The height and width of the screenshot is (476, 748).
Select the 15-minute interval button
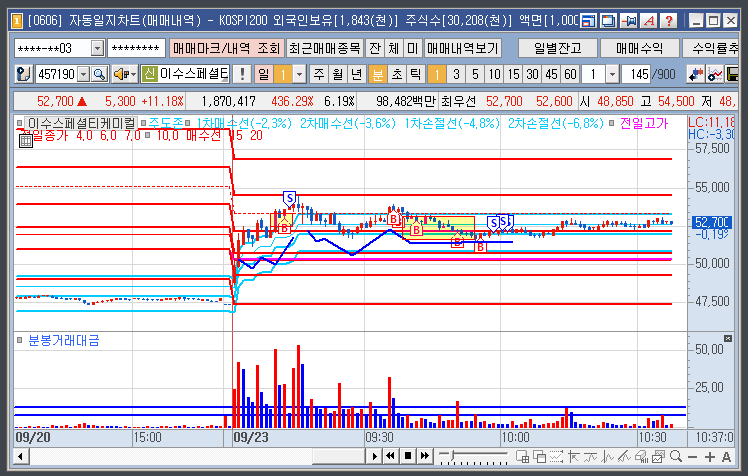pos(513,74)
